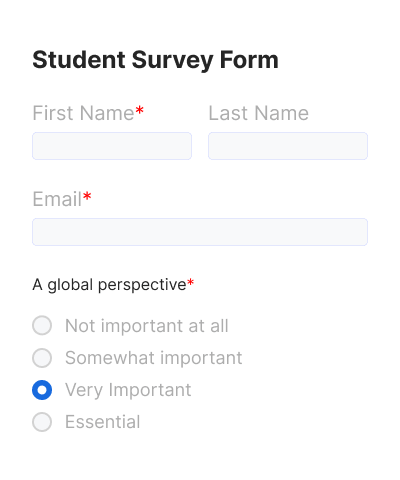Click the A global perspective question label
The image size is (400, 480).
tap(109, 285)
